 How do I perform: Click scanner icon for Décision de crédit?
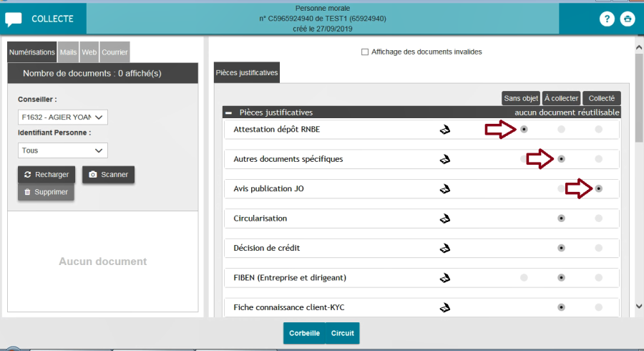point(444,248)
